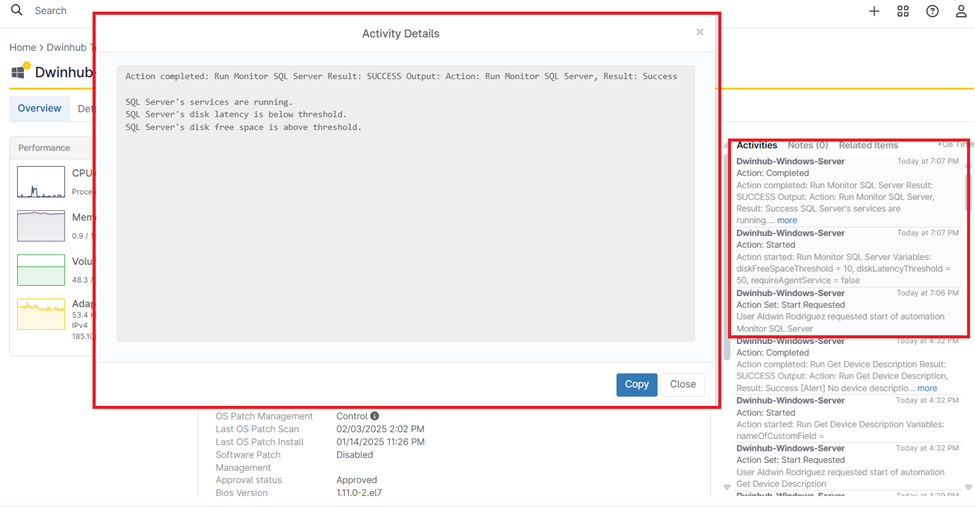Click the OS Patch Management 'Control' value
The width and height of the screenshot is (975, 507).
pyautogui.click(x=352, y=416)
